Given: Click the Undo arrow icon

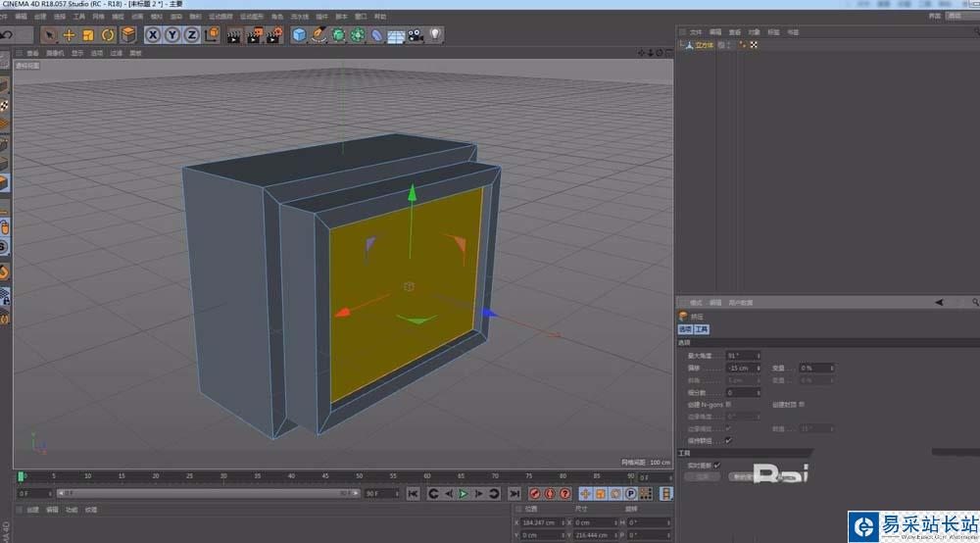Looking at the screenshot, I should pos(7,35).
